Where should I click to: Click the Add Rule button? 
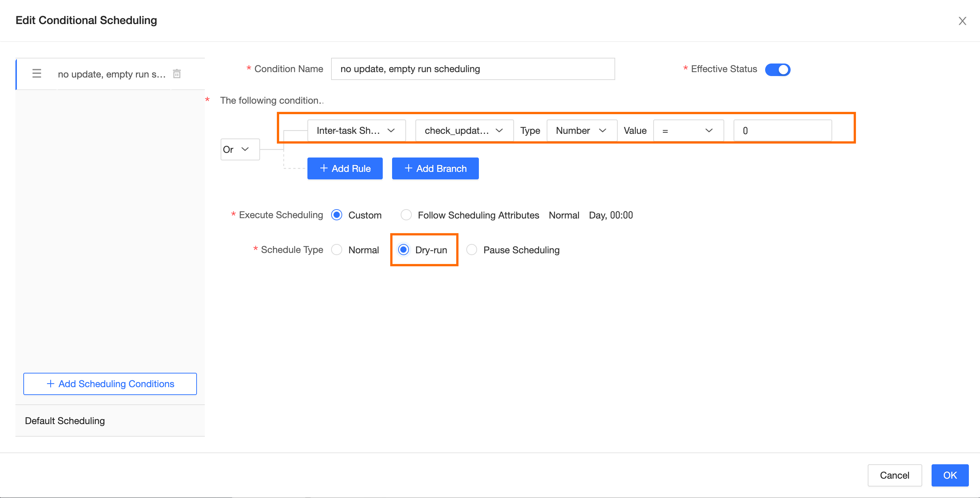coord(345,169)
